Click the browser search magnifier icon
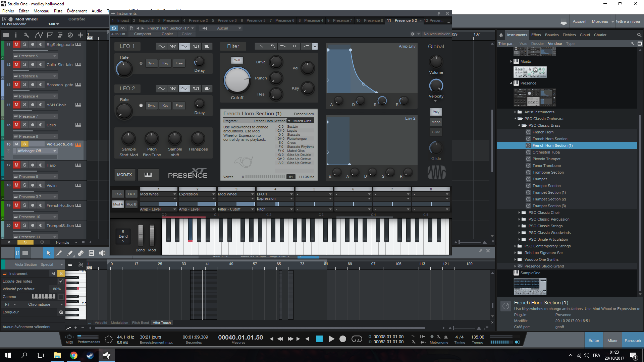 [639, 35]
